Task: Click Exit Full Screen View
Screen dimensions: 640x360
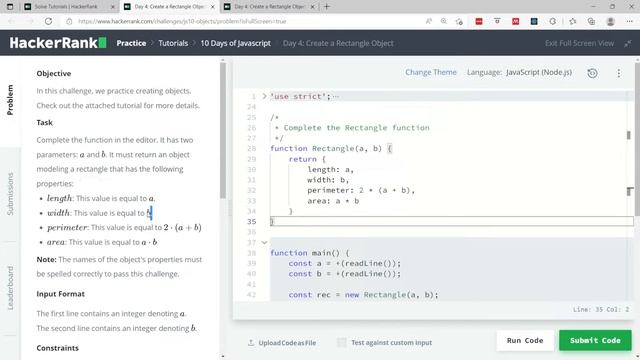Action: 579,43
